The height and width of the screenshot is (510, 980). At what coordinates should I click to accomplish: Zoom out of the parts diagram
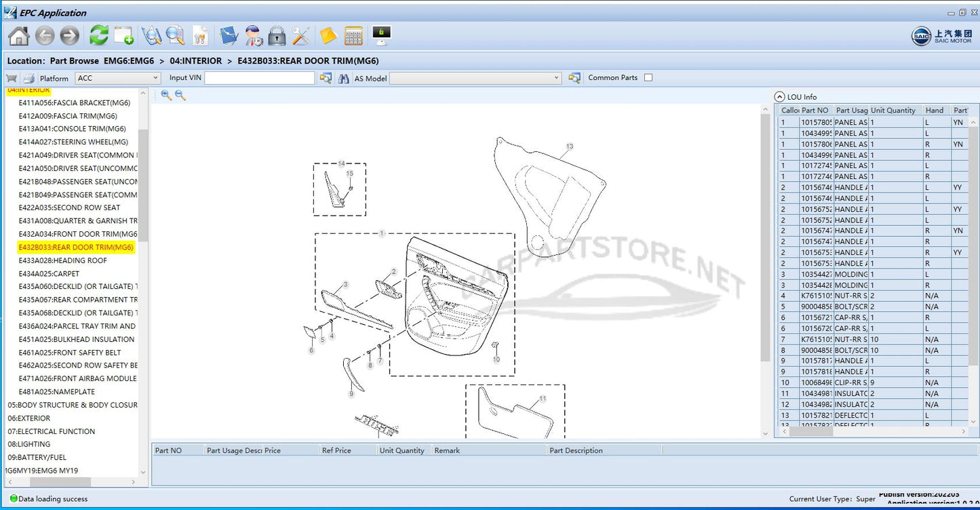[180, 96]
